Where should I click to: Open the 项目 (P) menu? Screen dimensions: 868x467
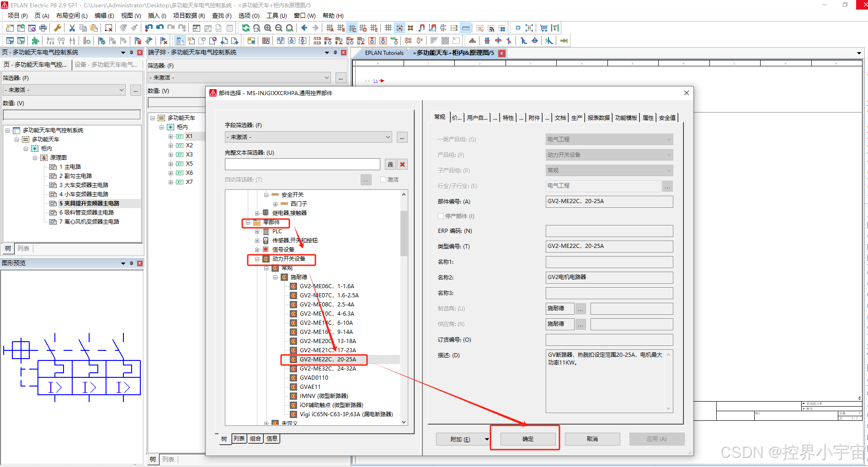[17, 16]
